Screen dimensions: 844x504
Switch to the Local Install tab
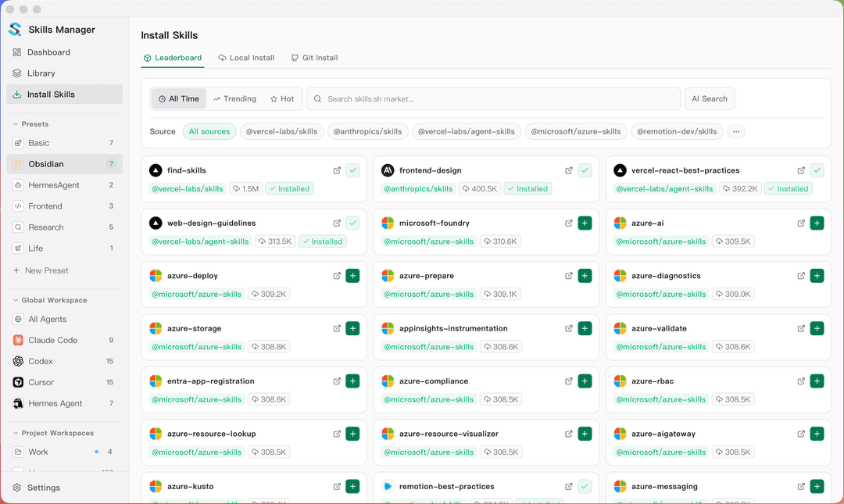(x=246, y=58)
